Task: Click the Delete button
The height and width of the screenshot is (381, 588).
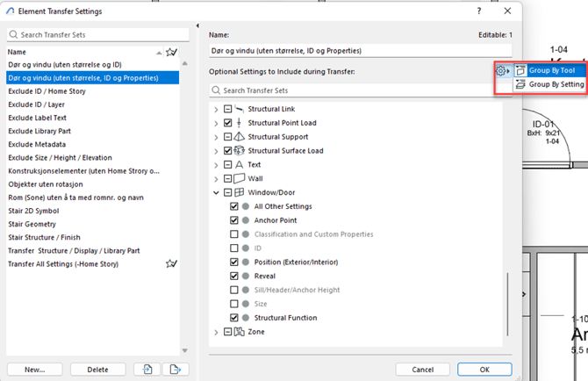Action: [x=97, y=370]
